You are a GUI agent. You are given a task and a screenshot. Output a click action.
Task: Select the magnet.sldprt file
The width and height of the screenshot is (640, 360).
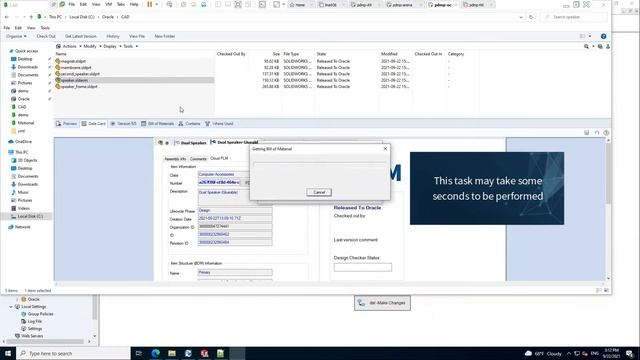tap(73, 61)
